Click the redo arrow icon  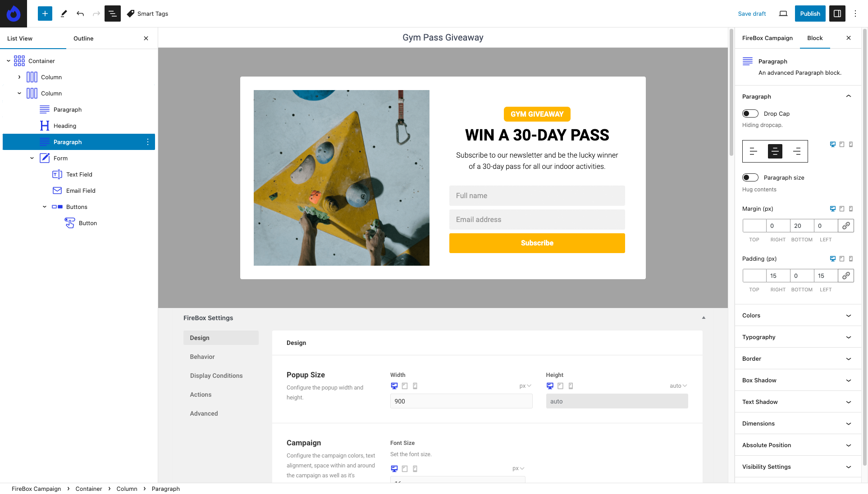(x=96, y=14)
